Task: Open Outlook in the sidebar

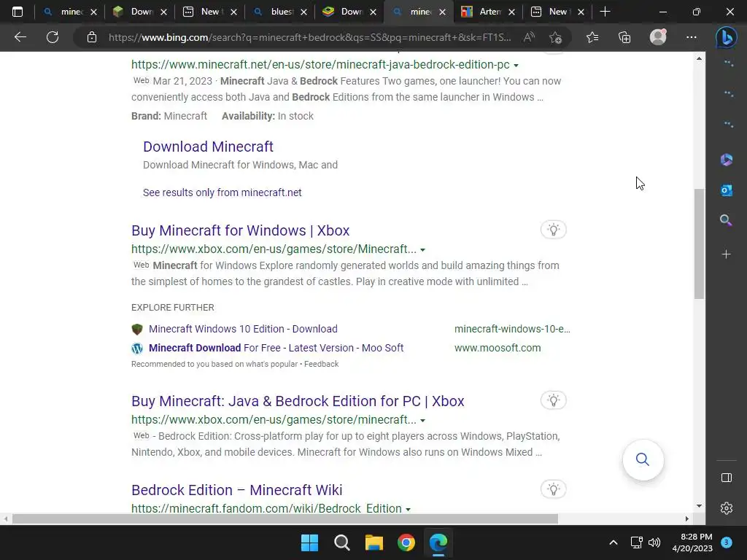Action: (726, 190)
